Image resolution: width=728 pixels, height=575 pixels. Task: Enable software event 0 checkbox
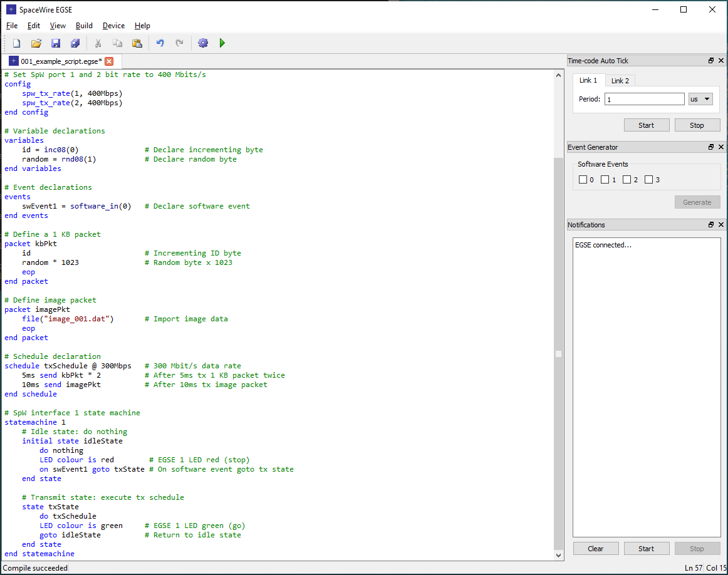[583, 180]
